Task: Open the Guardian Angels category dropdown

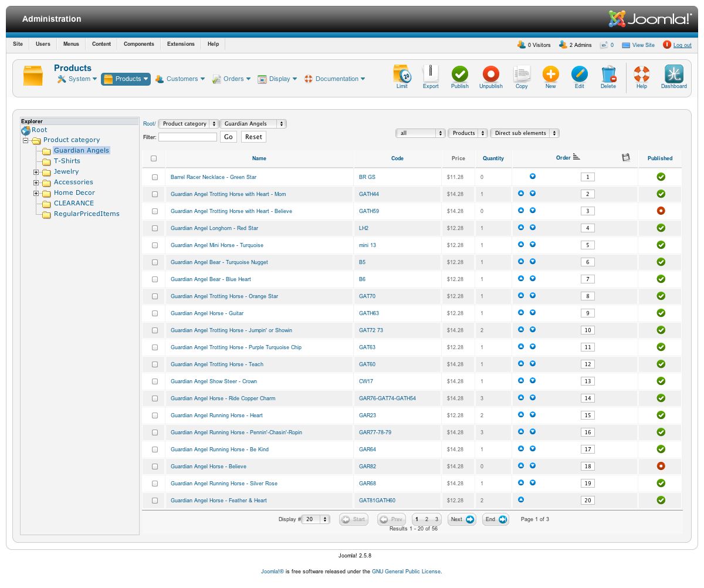Action: pyautogui.click(x=253, y=124)
